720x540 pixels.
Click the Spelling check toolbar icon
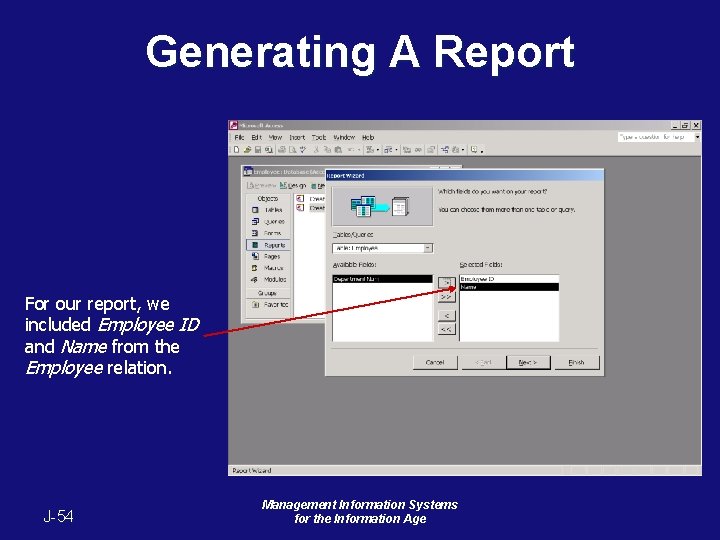[303, 150]
